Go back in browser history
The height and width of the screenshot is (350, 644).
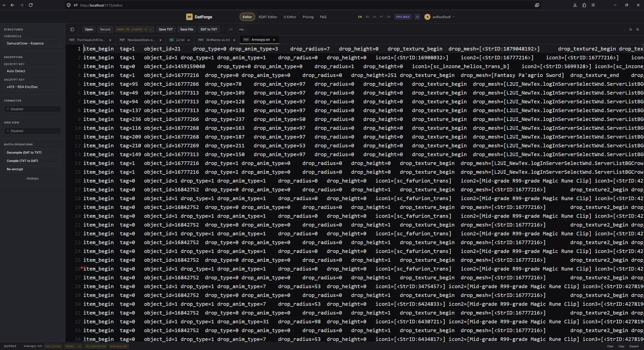tap(13, 5)
